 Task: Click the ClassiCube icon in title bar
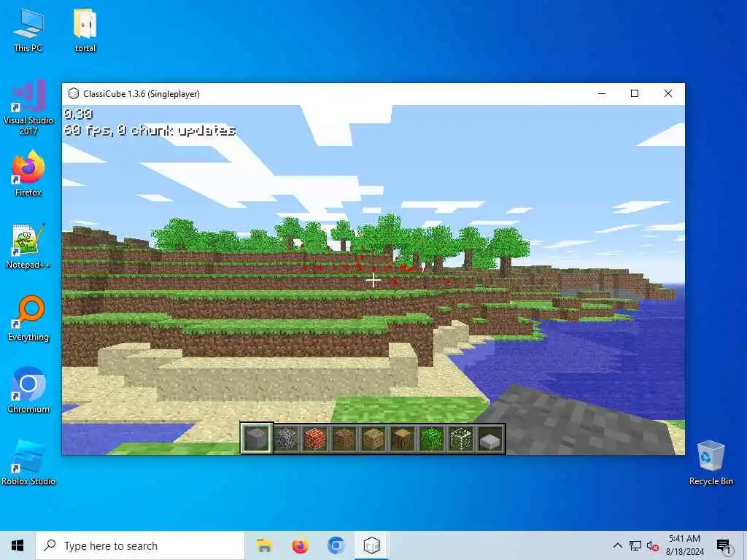pyautogui.click(x=74, y=94)
